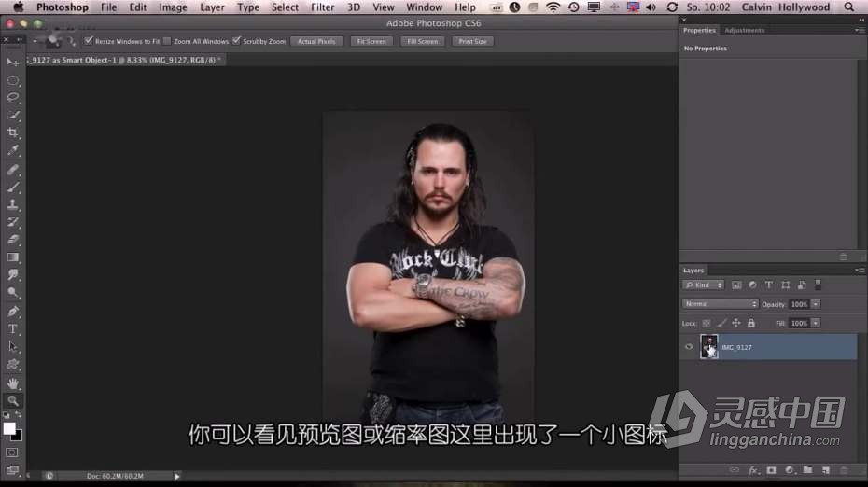Image resolution: width=868 pixels, height=487 pixels.
Task: Click the Actual Pixels button
Action: (x=316, y=41)
